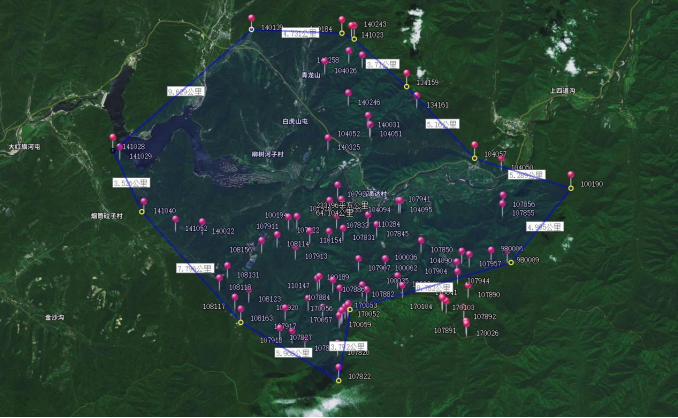Select the 柳树河子村 village label
Viewport: 678px width, 418px height.
coord(268,155)
